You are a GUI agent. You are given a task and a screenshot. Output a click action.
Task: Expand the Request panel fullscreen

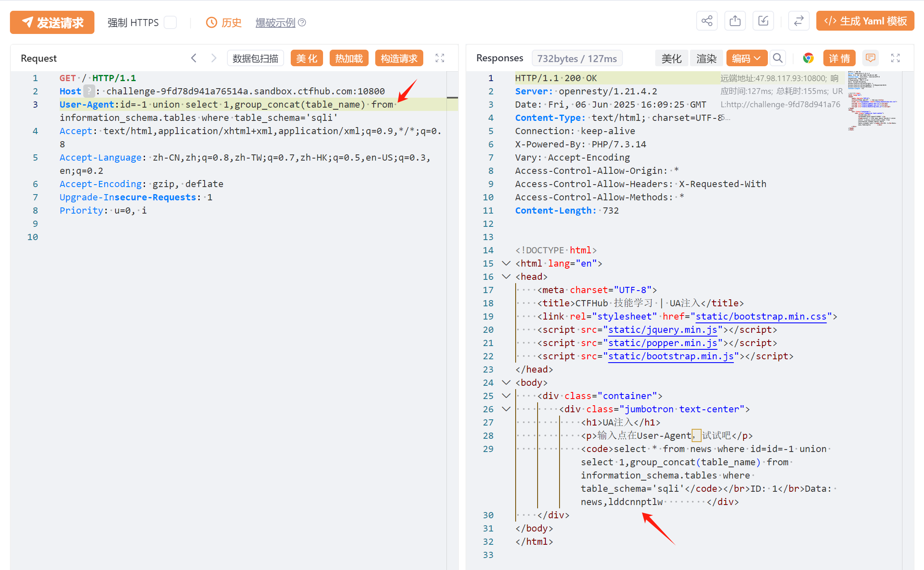440,58
